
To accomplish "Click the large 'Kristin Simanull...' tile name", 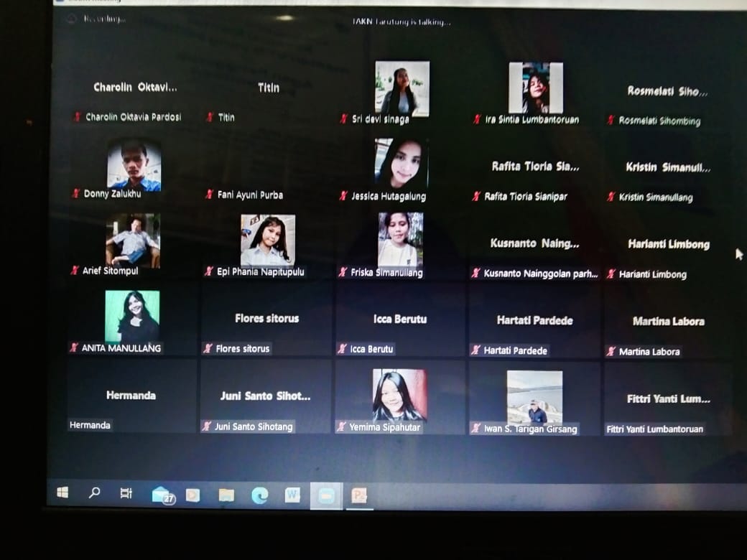I will point(668,167).
